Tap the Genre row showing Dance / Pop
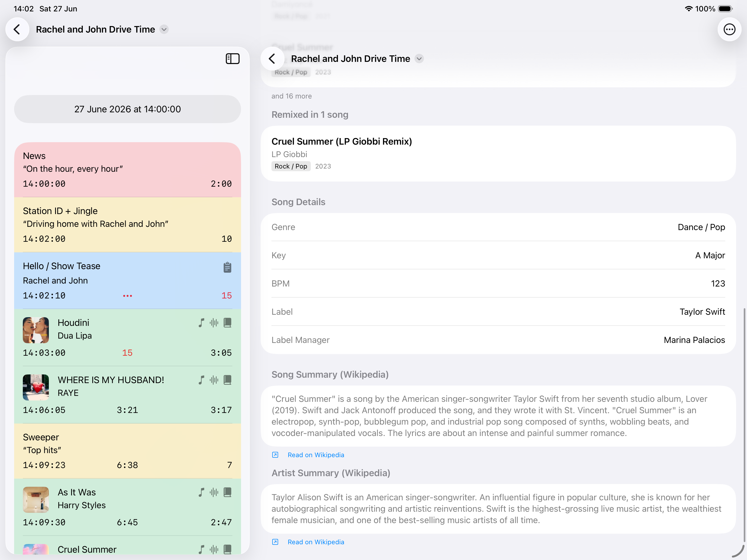This screenshot has width=747, height=560. [x=498, y=227]
